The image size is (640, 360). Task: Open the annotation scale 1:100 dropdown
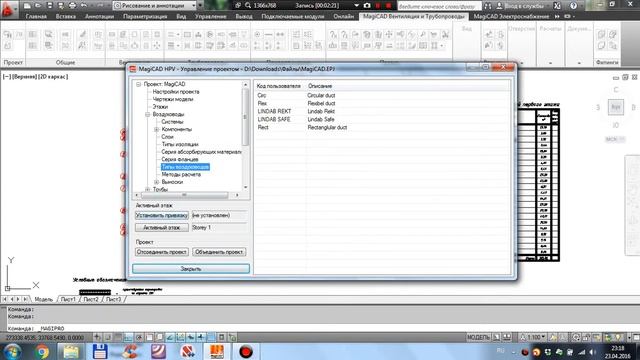pos(533,337)
